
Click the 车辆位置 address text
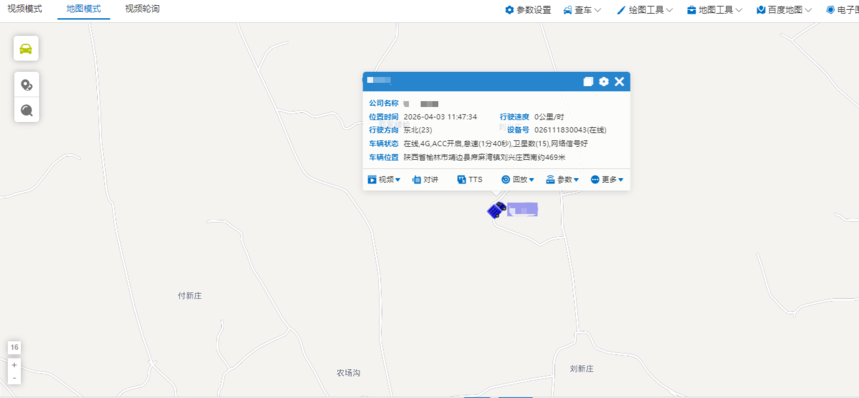click(x=485, y=158)
